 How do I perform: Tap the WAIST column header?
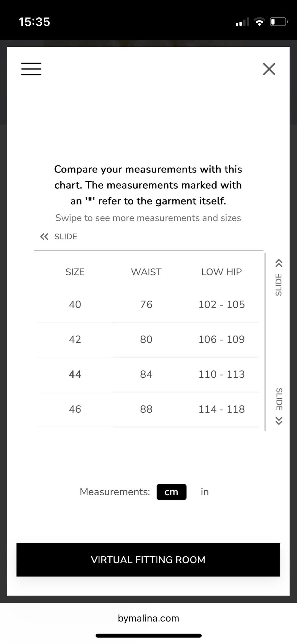pos(146,272)
